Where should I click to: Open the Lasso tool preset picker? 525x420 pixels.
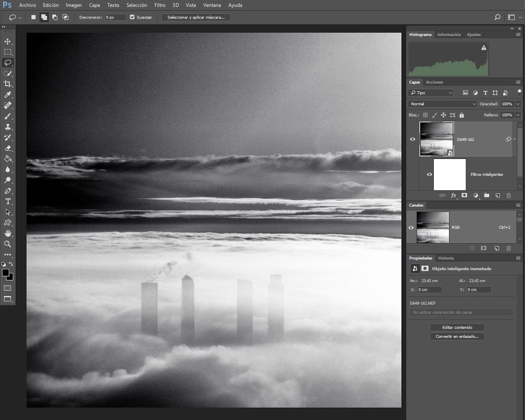[x=20, y=18]
